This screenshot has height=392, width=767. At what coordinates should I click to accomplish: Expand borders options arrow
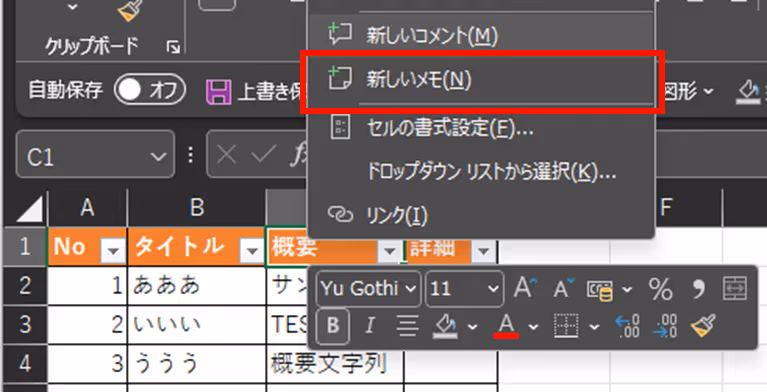[x=594, y=326]
